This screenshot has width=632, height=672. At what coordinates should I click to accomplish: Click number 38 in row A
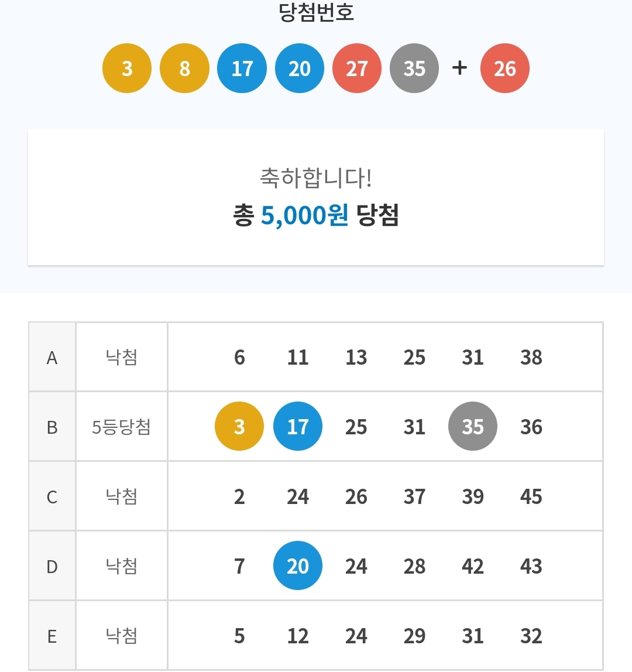[x=531, y=358]
